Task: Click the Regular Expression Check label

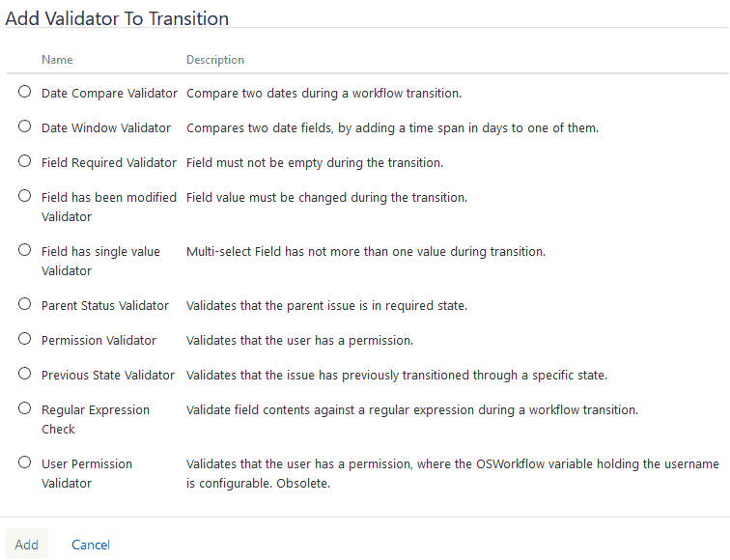Action: [96, 419]
